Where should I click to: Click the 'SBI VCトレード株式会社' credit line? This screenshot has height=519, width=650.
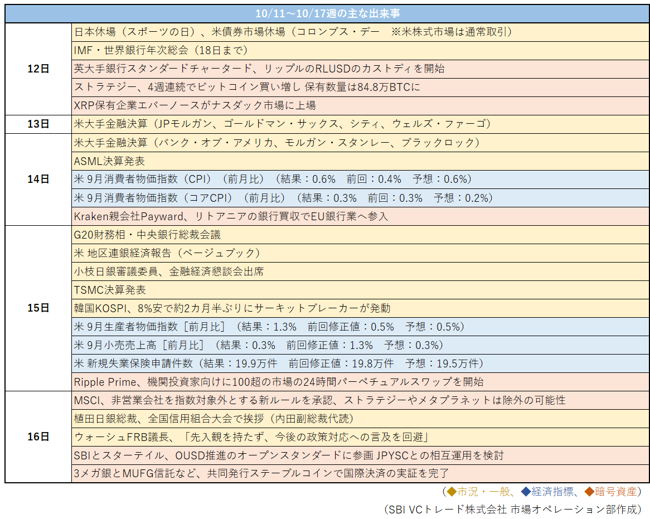pos(512,509)
